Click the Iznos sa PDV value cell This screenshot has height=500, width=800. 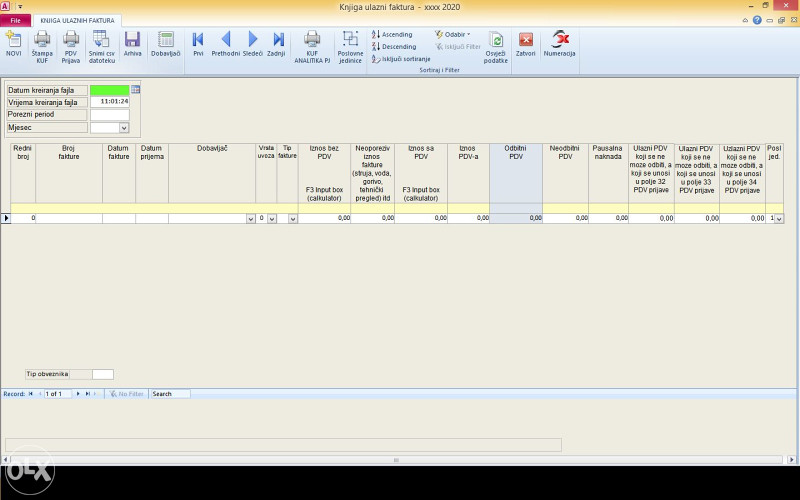point(421,218)
